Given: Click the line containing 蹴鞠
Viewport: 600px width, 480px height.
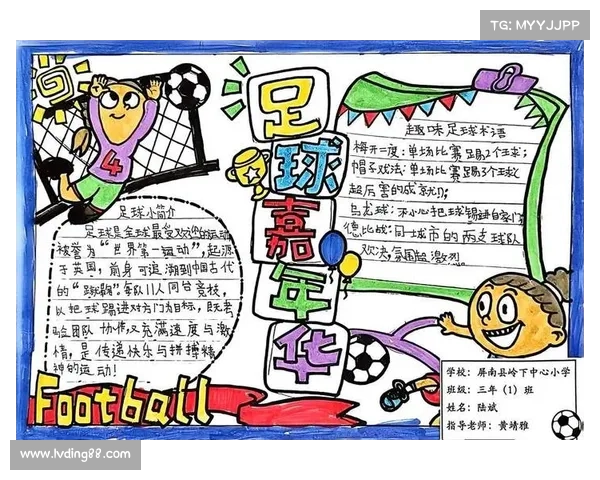Looking at the screenshot, I should click(142, 290).
